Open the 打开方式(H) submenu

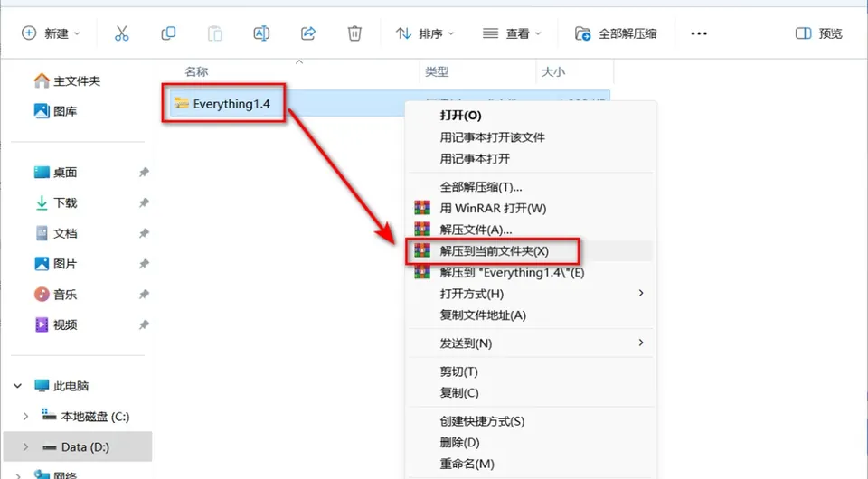[531, 294]
